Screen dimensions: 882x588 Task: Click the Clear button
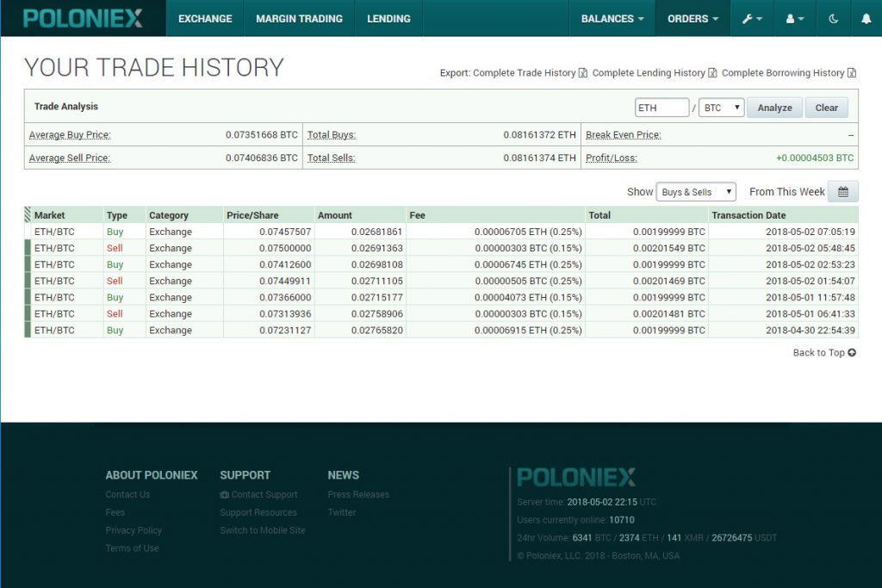tap(826, 108)
